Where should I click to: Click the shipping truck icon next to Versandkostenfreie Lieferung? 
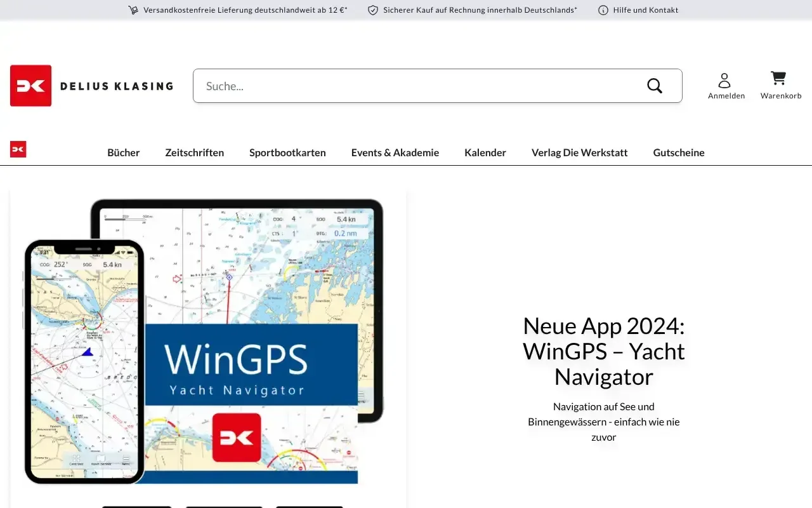[133, 10]
